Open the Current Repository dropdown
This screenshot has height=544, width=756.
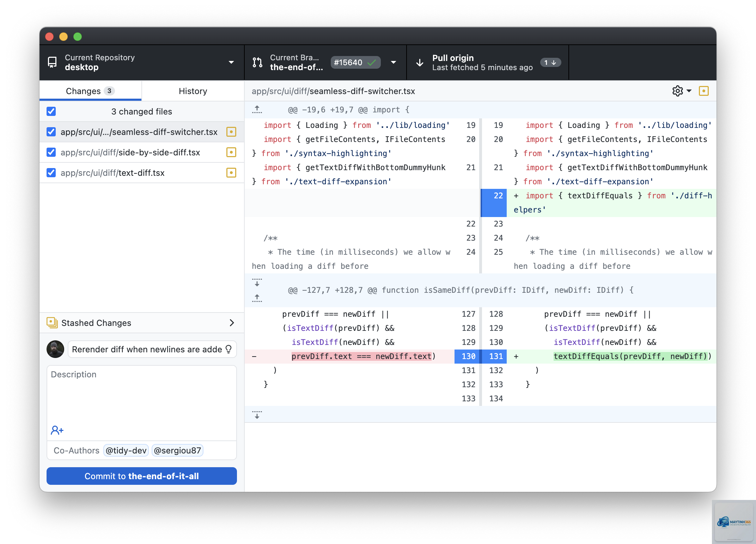pyautogui.click(x=142, y=62)
